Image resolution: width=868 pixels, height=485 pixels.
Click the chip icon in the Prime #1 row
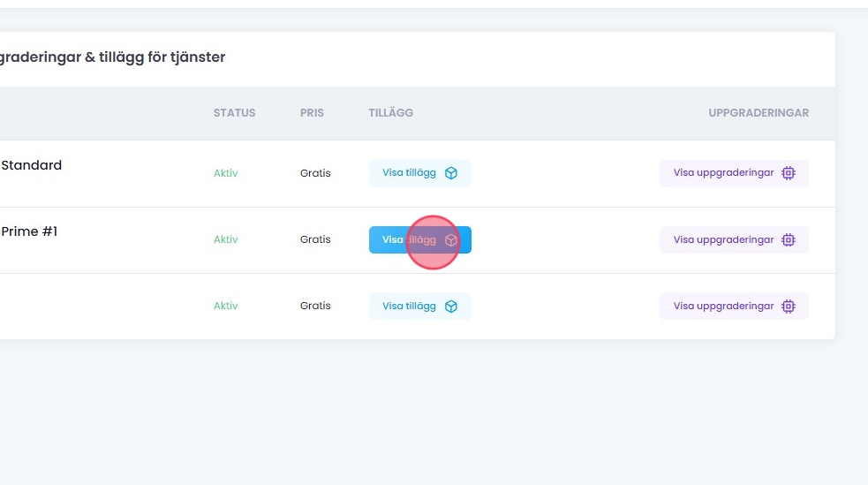click(789, 239)
